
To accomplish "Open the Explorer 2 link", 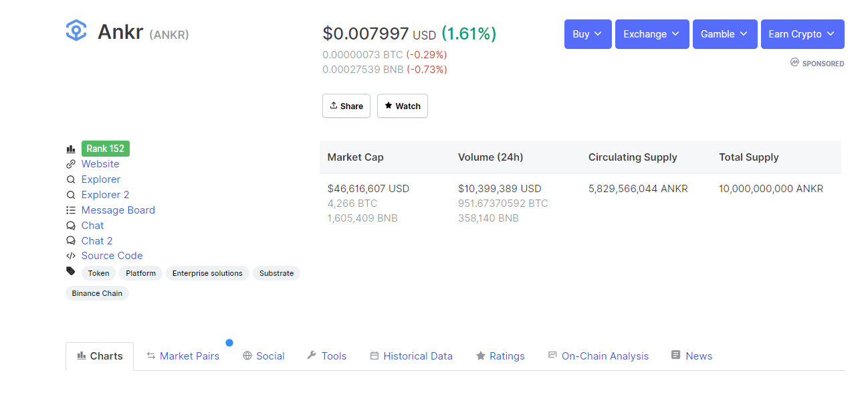I will point(105,195).
